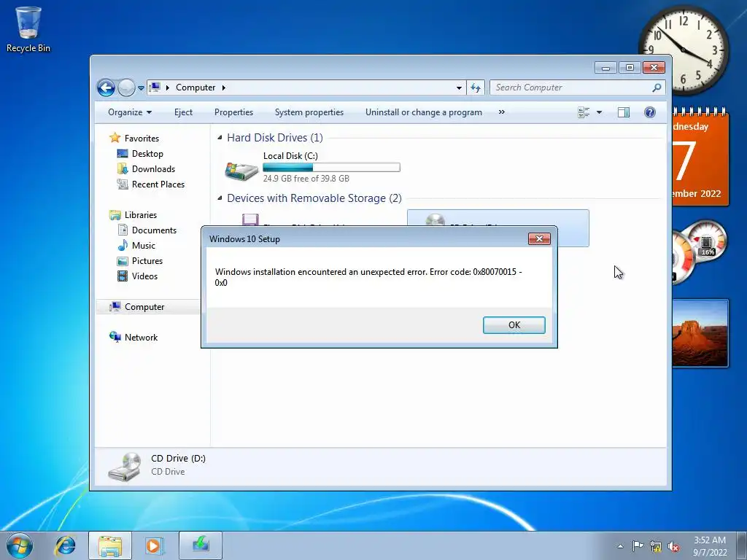747x560 pixels.
Task: Click the Action Center flag icon
Action: [x=638, y=546]
